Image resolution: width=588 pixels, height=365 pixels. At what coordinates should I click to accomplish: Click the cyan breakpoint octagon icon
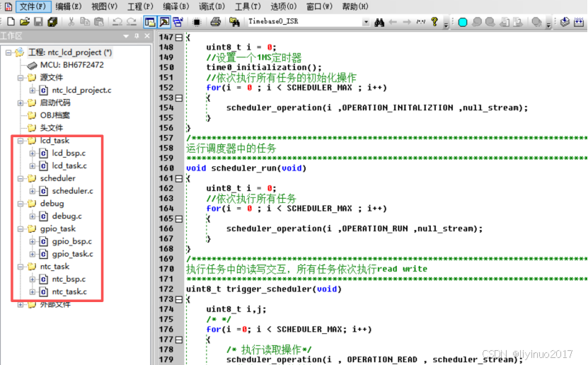coord(463,22)
